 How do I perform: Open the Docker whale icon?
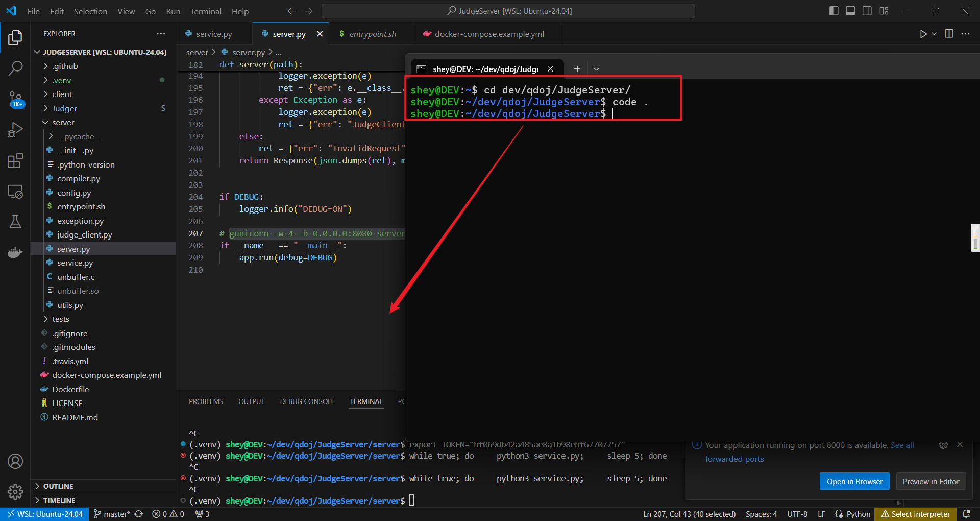tap(15, 252)
